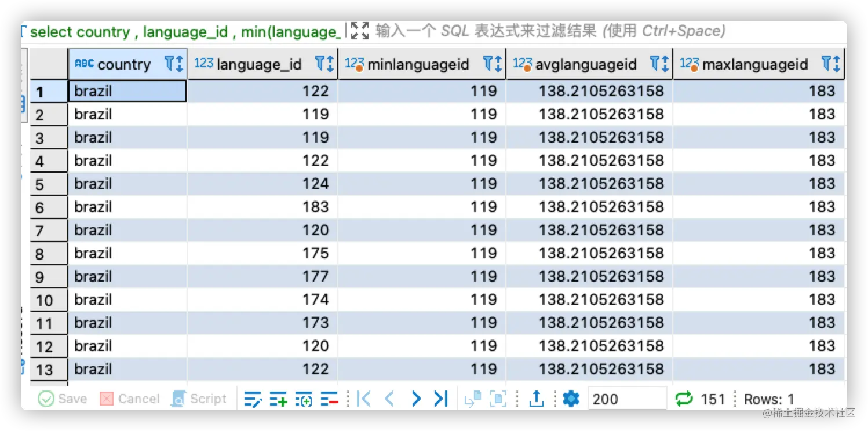Click the select-all corner cell of grid

(49, 64)
